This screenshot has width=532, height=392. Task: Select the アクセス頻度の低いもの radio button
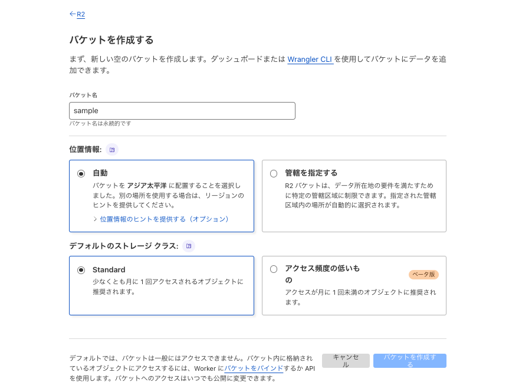click(274, 269)
